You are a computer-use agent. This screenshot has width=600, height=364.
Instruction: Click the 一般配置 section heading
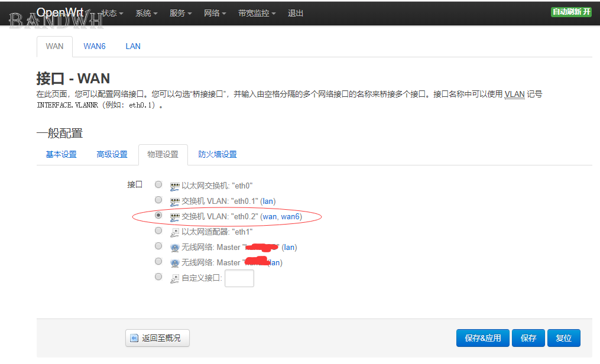coord(60,133)
